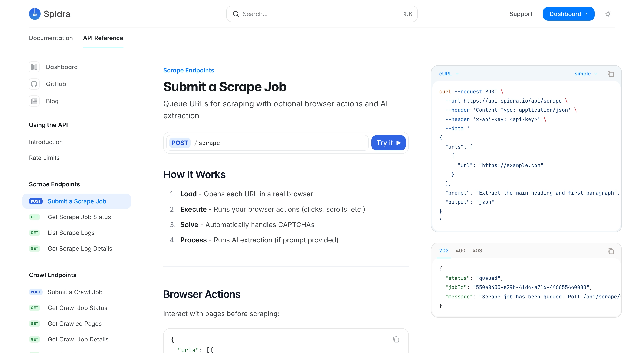This screenshot has width=644, height=353.
Task: Copy the 202 response example
Action: click(611, 251)
